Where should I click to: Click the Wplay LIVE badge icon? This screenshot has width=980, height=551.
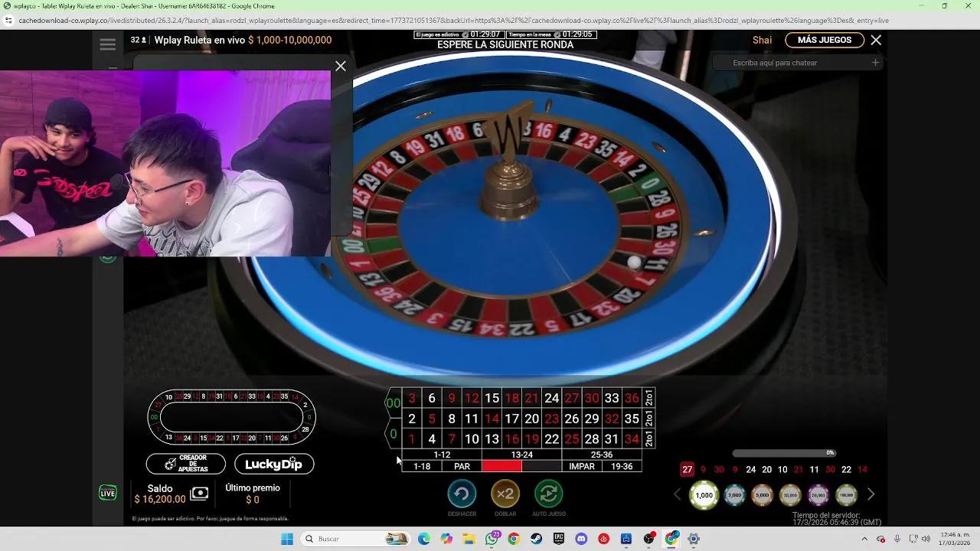point(107,493)
